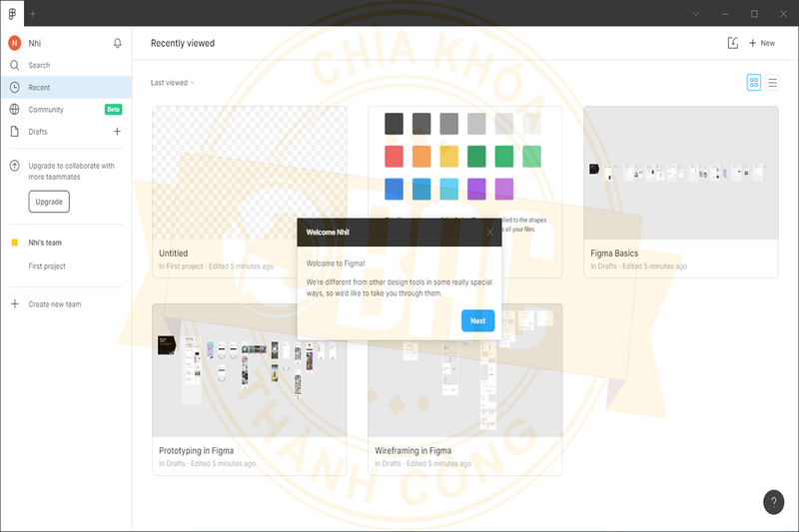Add a new draft with plus icon
Viewport: 799px width, 532px height.
point(117,132)
